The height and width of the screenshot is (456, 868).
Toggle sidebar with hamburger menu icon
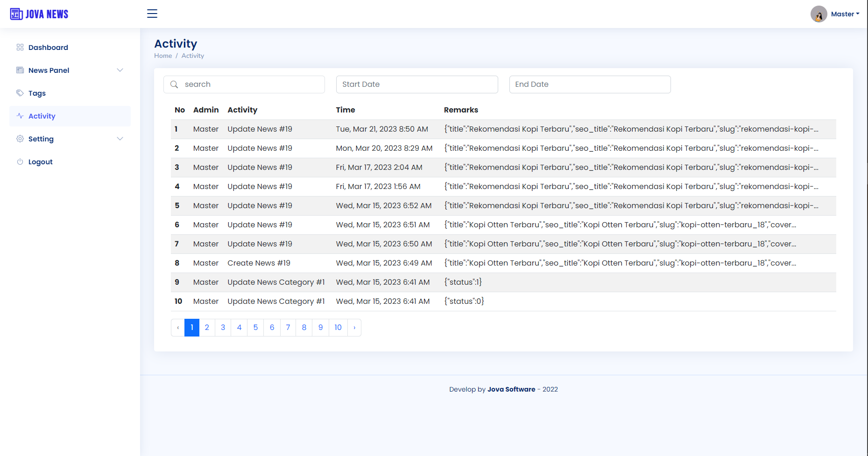click(152, 14)
